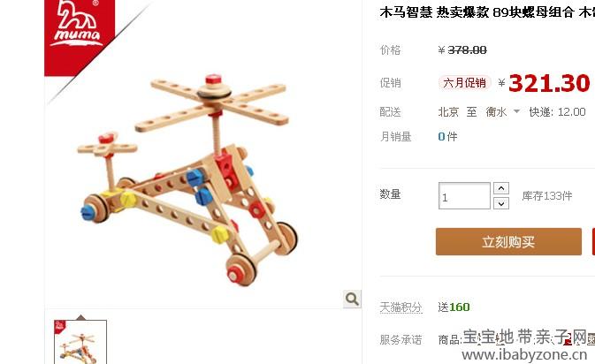Click the 六月促销 promotion tag
The height and width of the screenshot is (364, 595).
tap(465, 83)
